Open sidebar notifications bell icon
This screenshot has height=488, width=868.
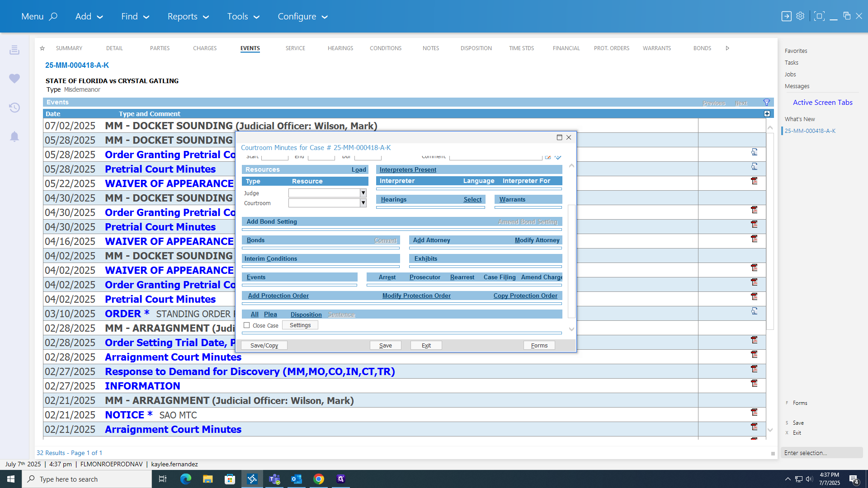(14, 136)
